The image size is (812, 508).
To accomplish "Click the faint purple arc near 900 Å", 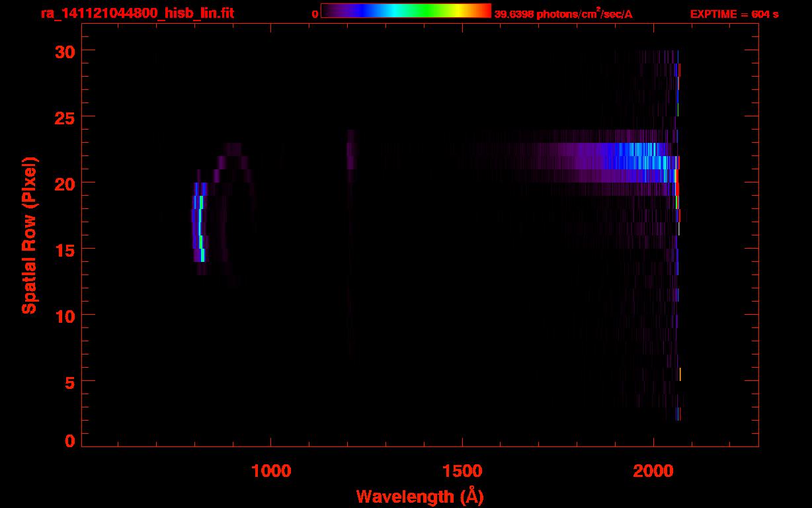I will click(235, 165).
